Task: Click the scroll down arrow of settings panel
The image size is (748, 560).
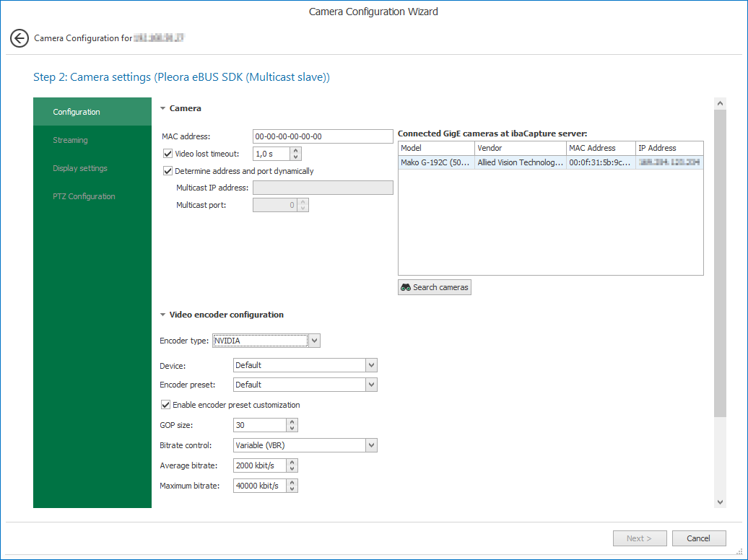Action: pos(721,502)
